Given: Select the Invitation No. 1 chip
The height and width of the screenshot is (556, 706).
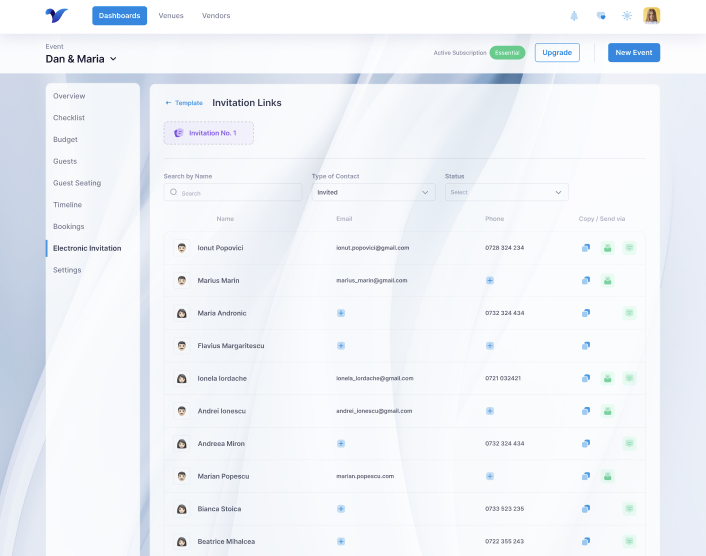Looking at the screenshot, I should point(208,133).
